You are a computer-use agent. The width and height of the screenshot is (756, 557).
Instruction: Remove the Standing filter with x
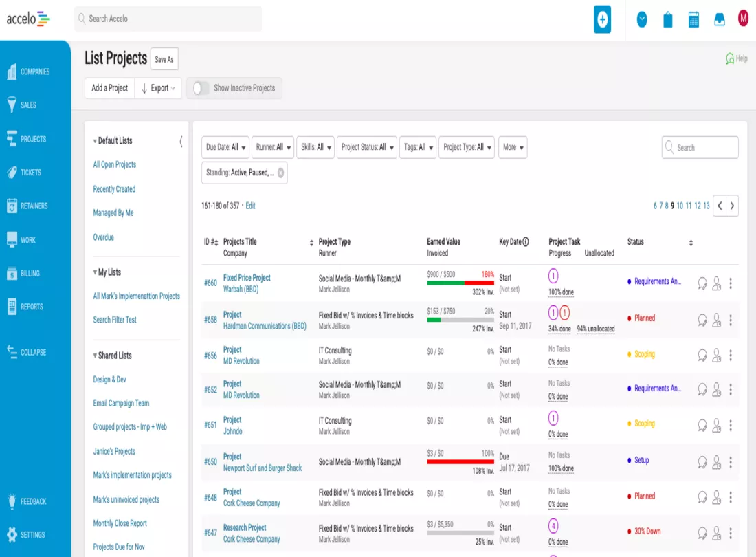(x=280, y=173)
